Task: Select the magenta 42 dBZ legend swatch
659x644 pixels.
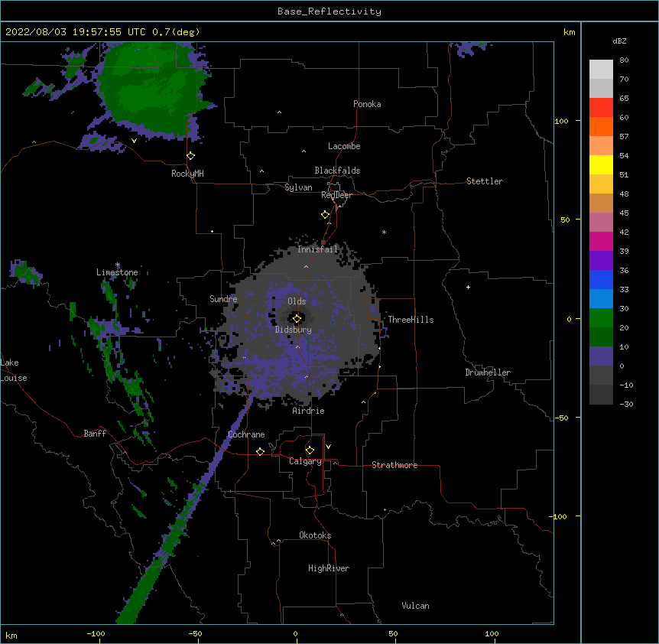Action: click(x=601, y=241)
